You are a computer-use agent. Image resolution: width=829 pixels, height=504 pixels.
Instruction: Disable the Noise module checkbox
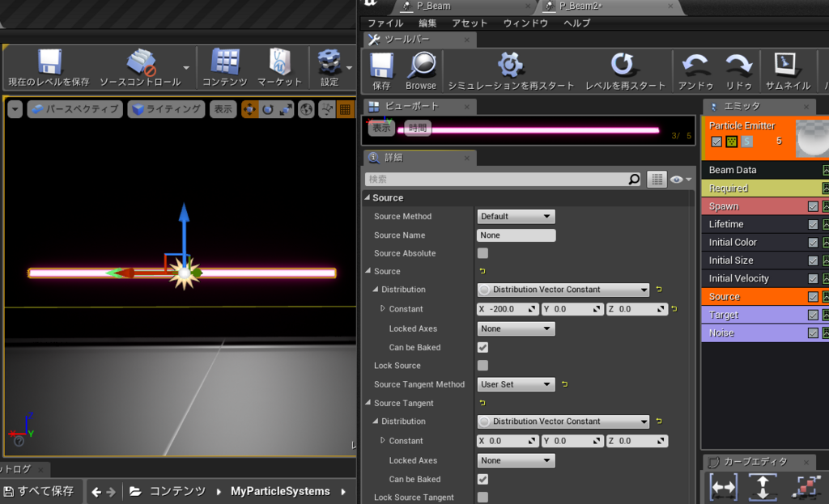point(813,332)
